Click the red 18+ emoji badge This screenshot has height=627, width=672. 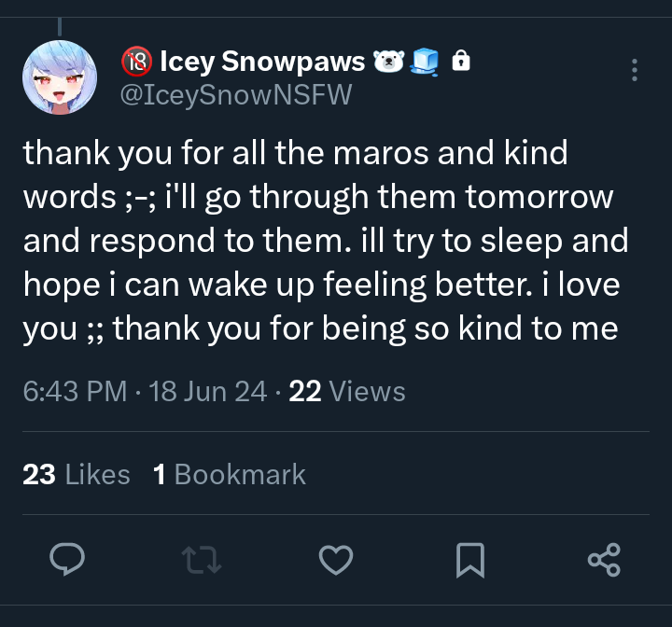click(x=137, y=62)
